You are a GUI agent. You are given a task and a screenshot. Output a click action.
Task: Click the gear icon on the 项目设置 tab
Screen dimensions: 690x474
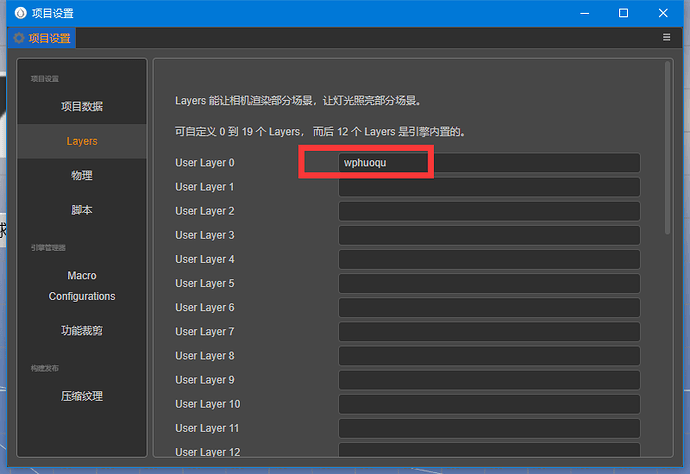click(x=18, y=38)
